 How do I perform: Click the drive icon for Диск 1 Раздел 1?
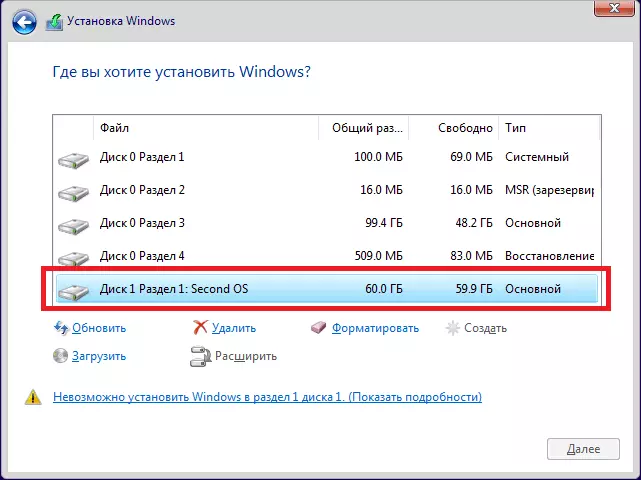coord(73,290)
